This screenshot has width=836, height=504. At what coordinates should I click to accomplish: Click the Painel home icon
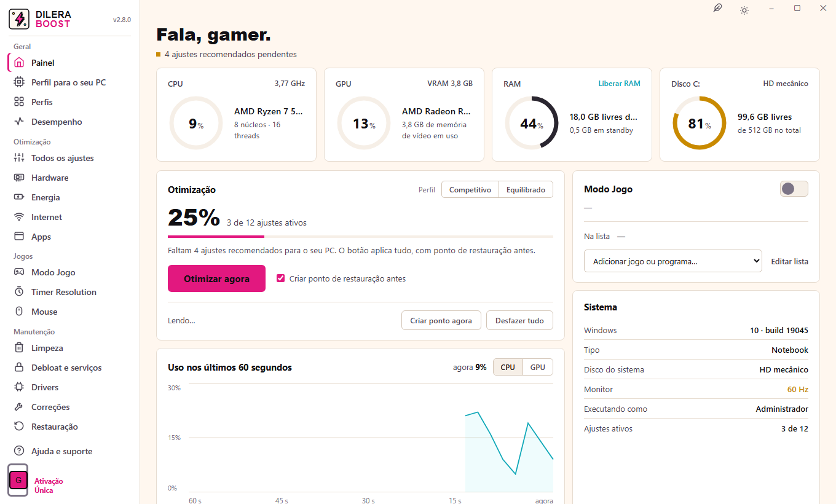pos(19,63)
